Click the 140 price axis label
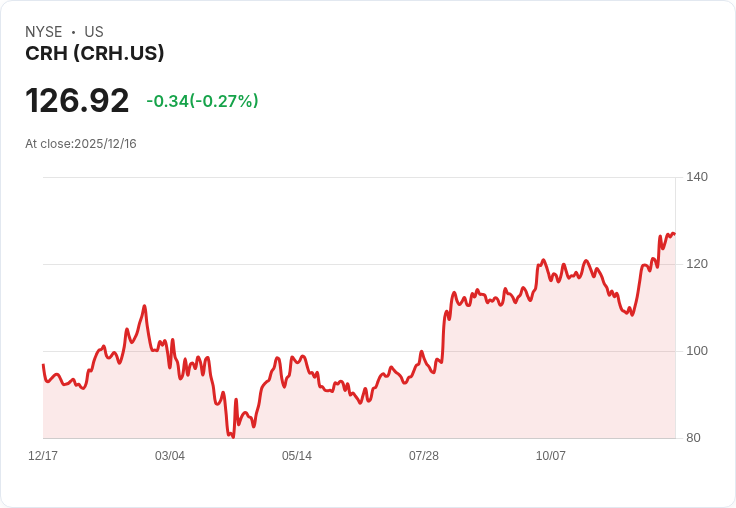This screenshot has width=736, height=508. tap(697, 177)
